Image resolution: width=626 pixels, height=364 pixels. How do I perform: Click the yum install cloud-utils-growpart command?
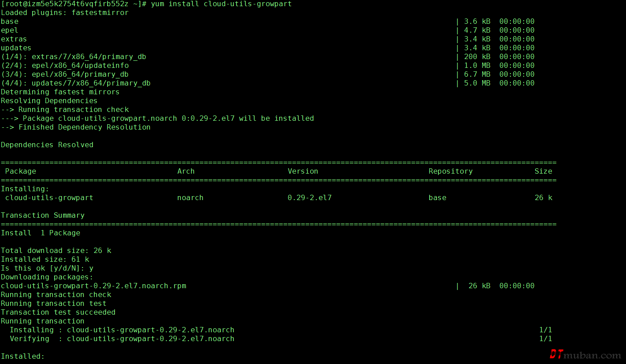221,4
